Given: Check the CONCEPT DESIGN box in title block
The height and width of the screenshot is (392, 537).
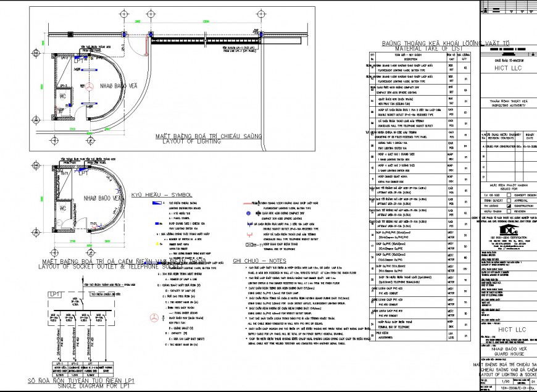Looking at the screenshot, I should coord(509,195).
